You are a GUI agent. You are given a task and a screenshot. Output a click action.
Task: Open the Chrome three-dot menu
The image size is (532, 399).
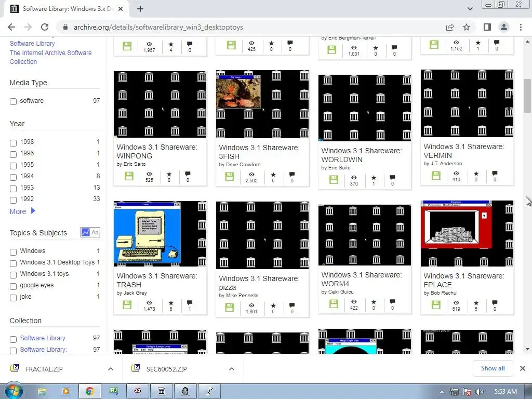[x=521, y=27]
